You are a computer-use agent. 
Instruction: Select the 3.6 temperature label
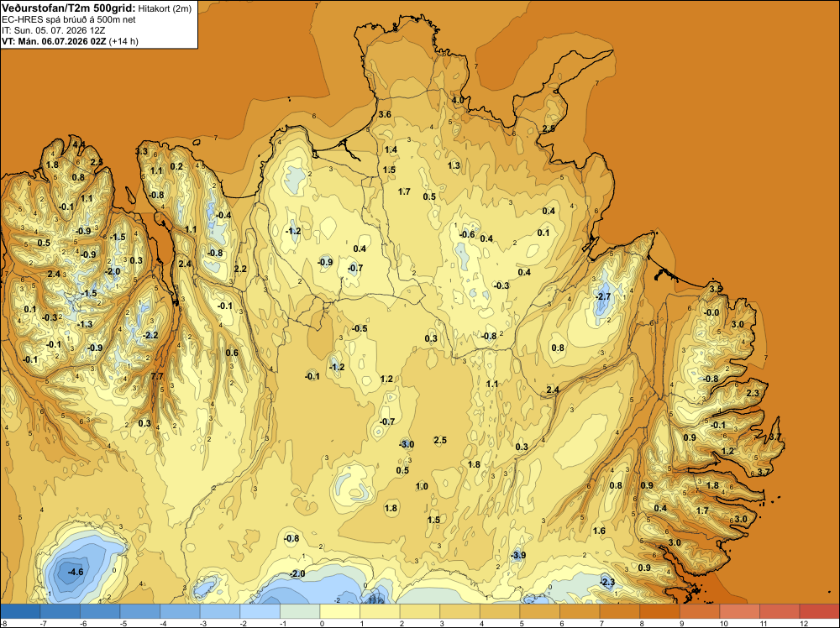[x=385, y=114]
